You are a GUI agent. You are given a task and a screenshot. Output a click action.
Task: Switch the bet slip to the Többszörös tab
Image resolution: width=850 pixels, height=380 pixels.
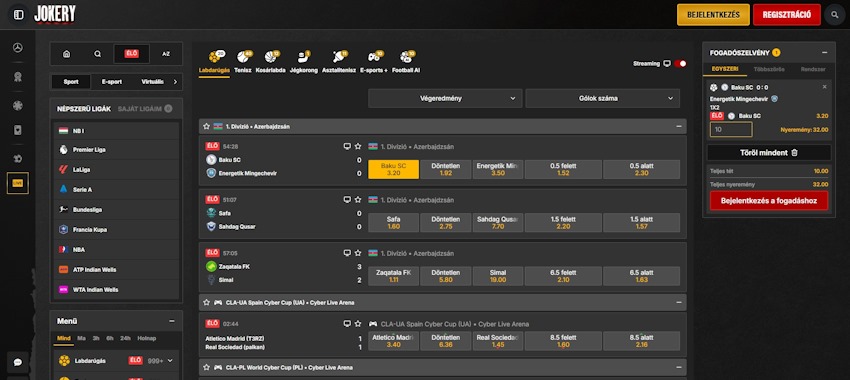(x=769, y=69)
